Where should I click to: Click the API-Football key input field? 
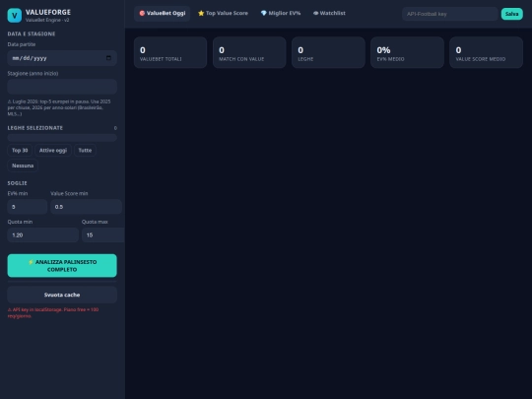coord(450,14)
